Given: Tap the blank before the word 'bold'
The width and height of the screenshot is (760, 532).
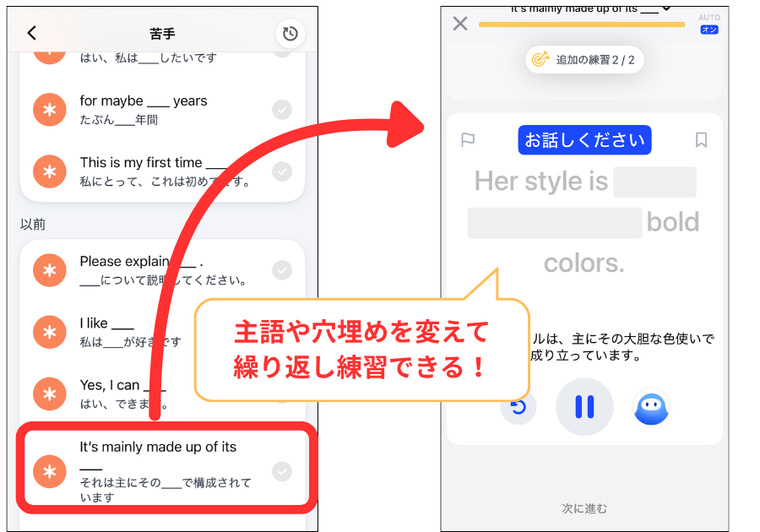Looking at the screenshot, I should pyautogui.click(x=555, y=223).
